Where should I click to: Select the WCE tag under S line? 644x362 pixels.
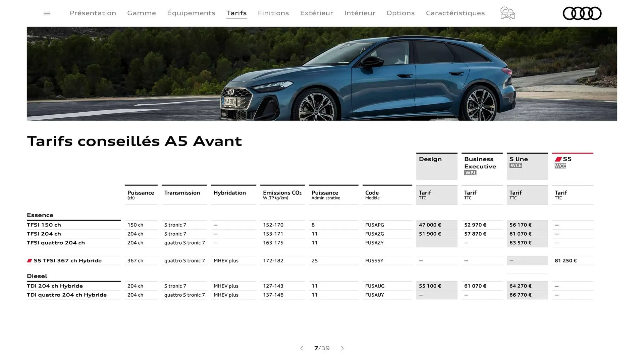[x=516, y=165]
